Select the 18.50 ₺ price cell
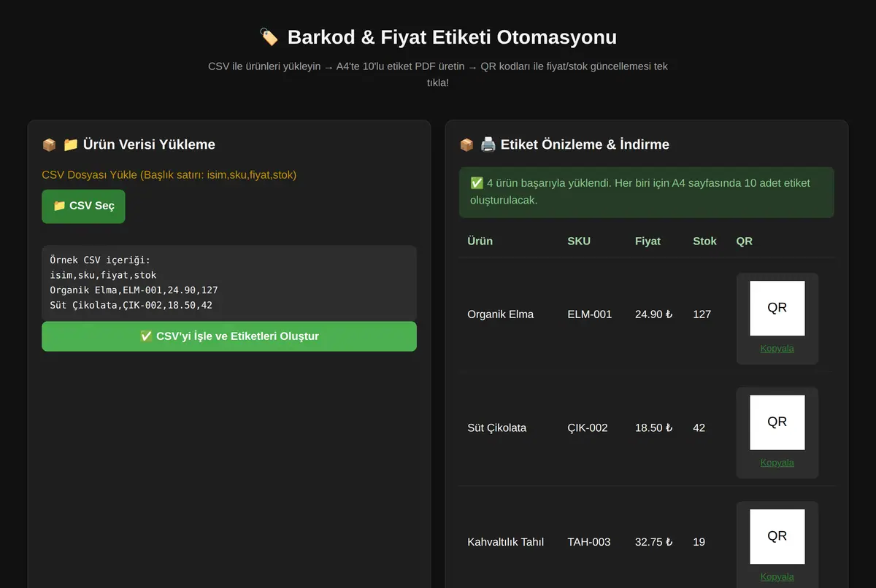Screen dimensions: 876x588 [653, 428]
